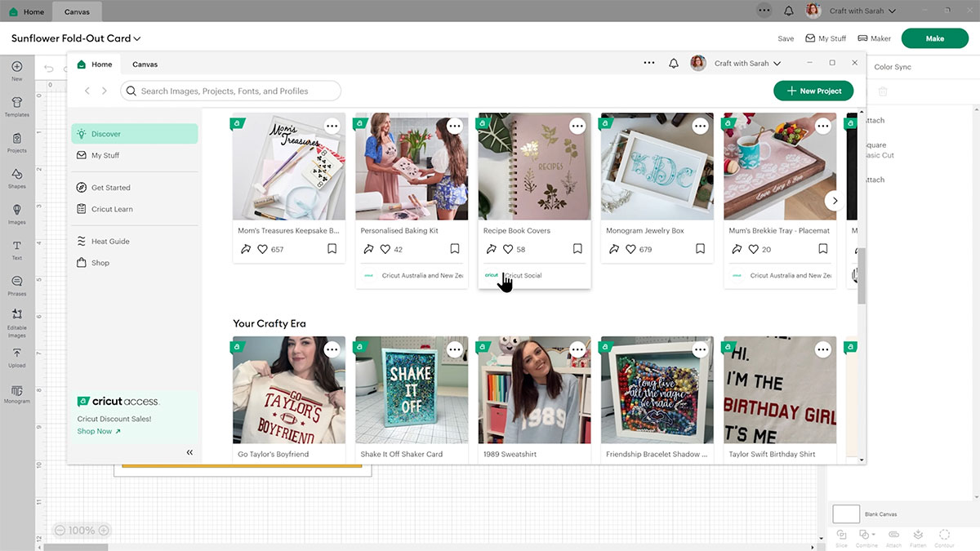Click the Flatten tool in the background canvas
The image size is (980, 551).
[x=918, y=538]
